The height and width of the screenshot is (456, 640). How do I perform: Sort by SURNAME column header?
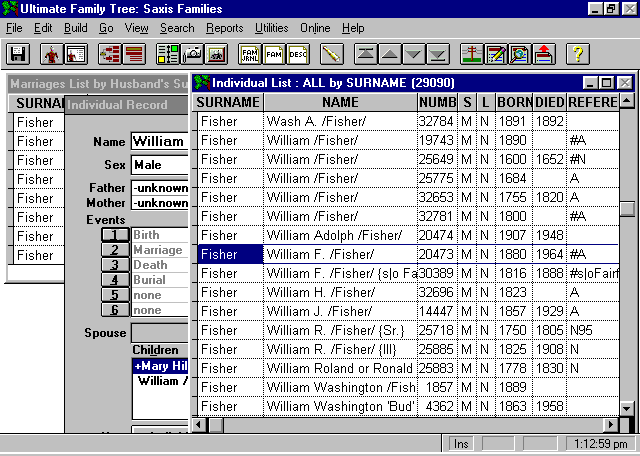[228, 102]
